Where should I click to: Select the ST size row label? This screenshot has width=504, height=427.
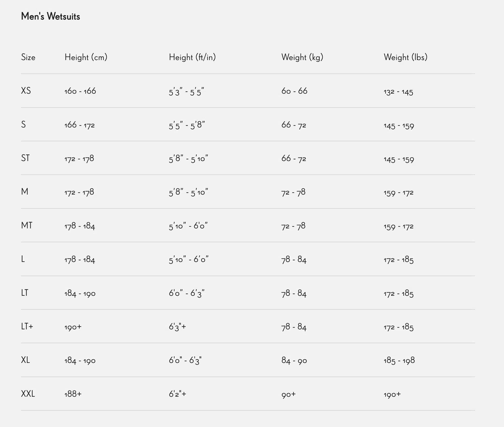coord(25,158)
